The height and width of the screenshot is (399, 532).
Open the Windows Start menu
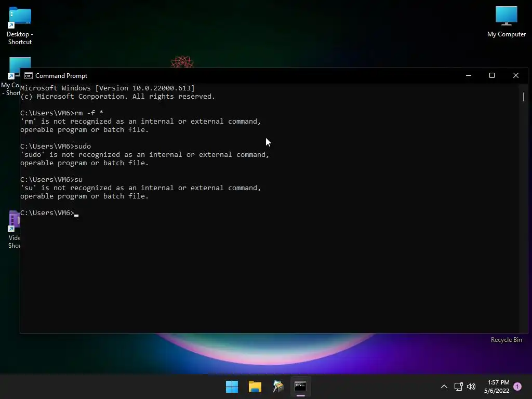click(x=232, y=387)
